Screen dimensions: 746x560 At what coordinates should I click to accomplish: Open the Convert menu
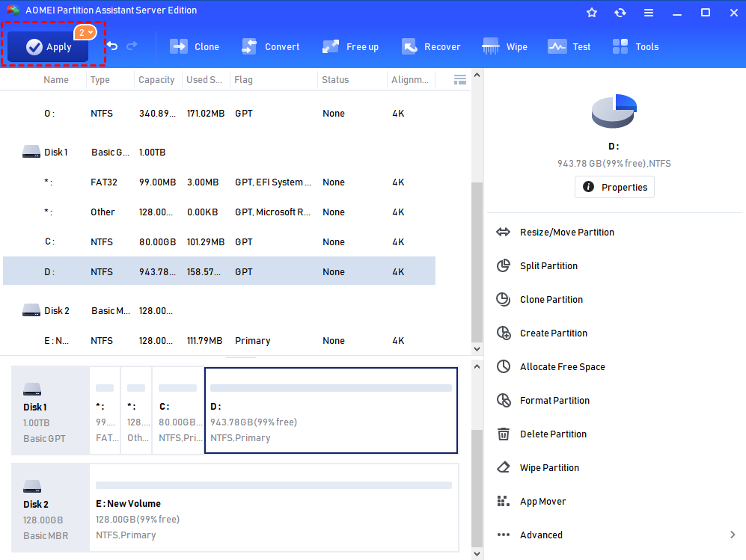(x=271, y=46)
